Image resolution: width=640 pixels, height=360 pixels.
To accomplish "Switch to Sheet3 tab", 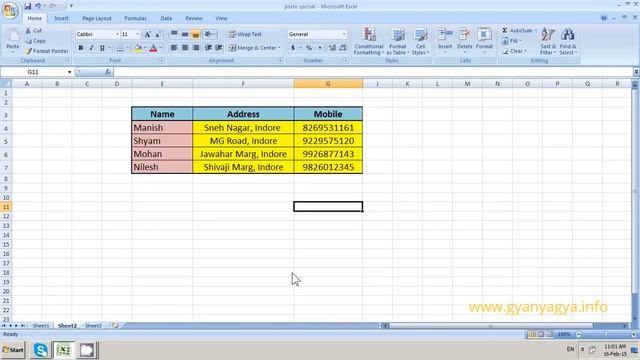I will pos(93,326).
